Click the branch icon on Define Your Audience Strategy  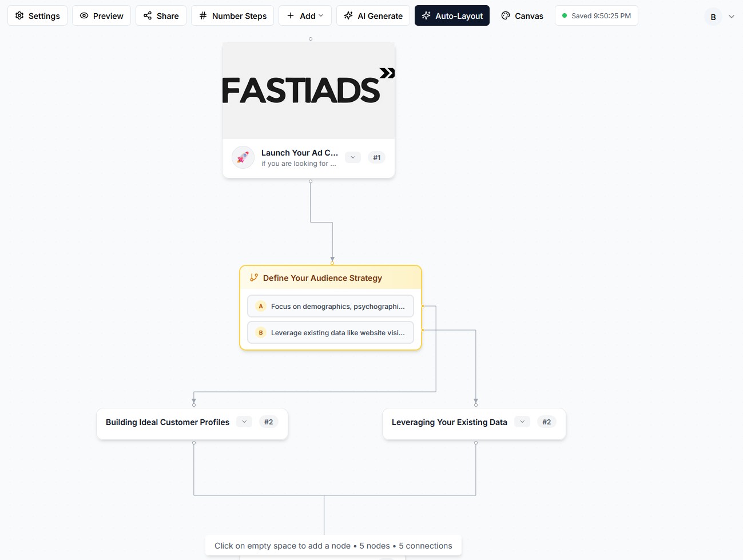pyautogui.click(x=253, y=277)
